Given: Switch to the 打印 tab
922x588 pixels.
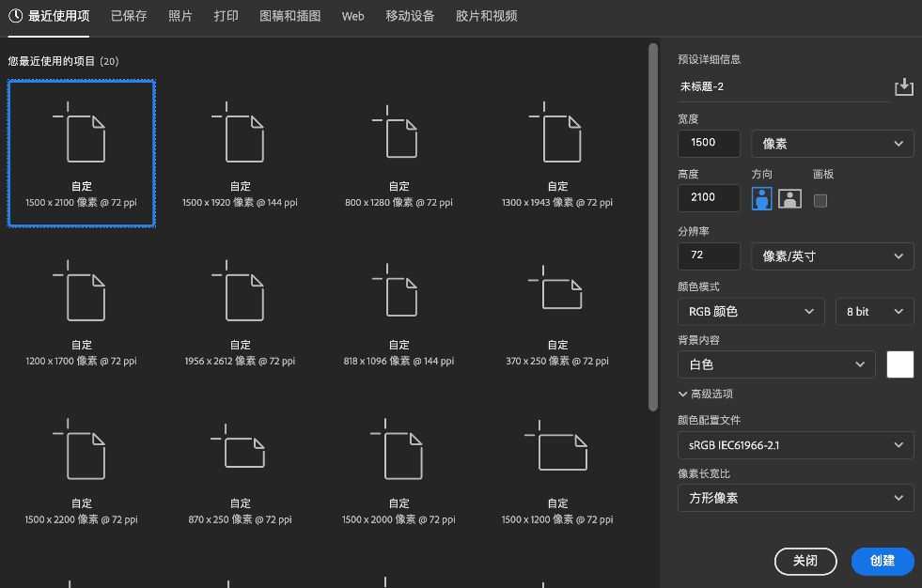Looking at the screenshot, I should coord(226,17).
